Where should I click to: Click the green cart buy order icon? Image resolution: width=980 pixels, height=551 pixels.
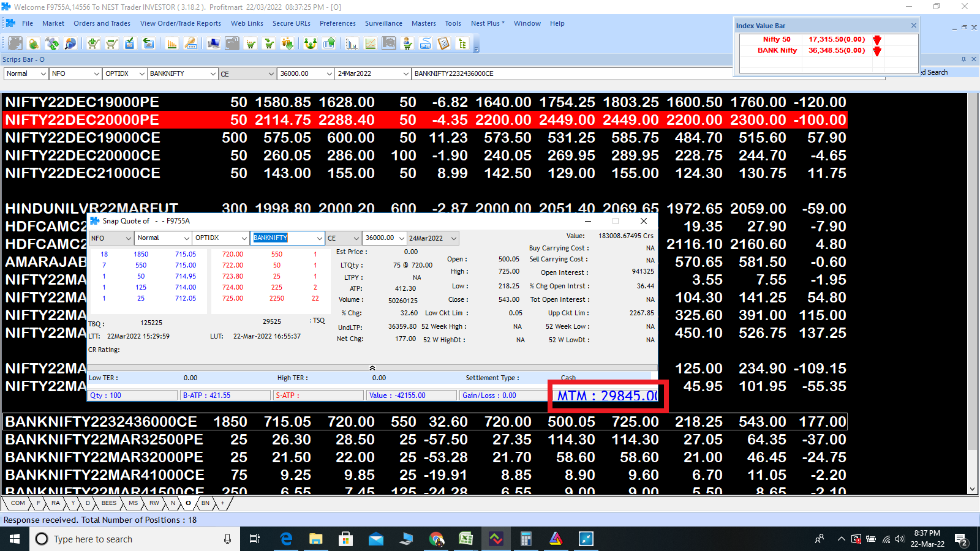[x=93, y=43]
